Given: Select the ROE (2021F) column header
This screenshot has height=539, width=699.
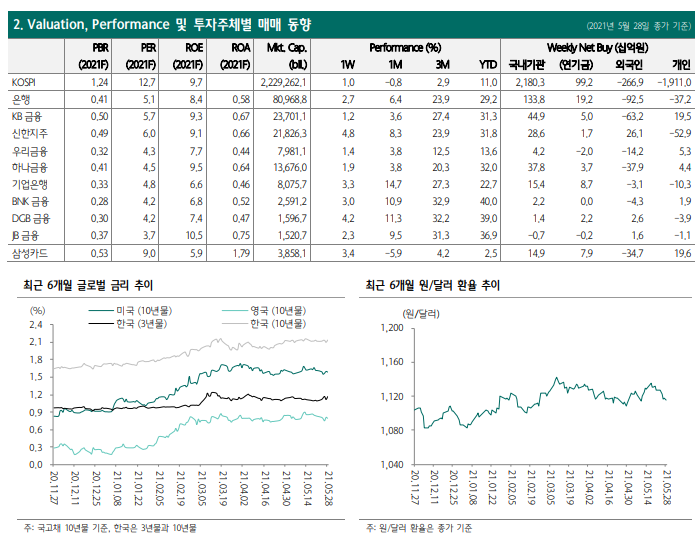Looking at the screenshot, I should [x=188, y=56].
